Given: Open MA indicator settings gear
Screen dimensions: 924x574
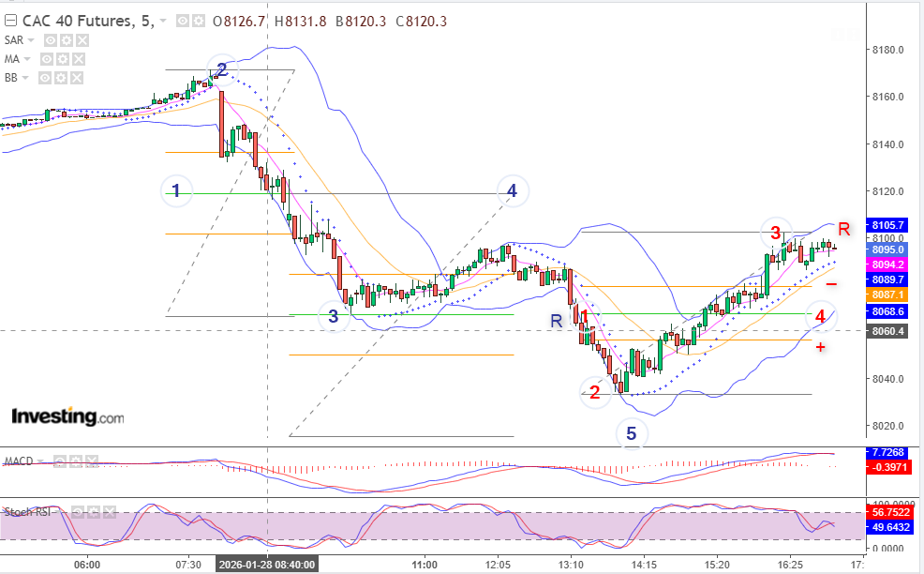Looking at the screenshot, I should tap(63, 59).
